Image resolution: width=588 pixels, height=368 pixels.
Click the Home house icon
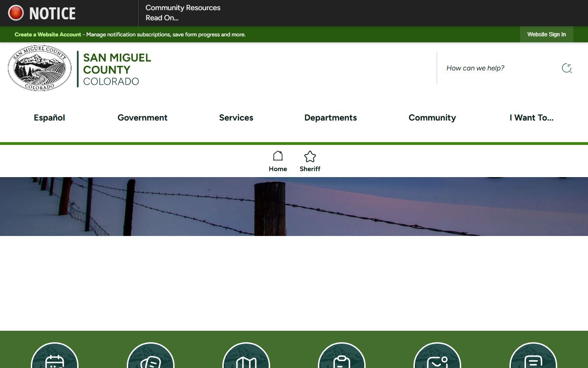click(278, 156)
